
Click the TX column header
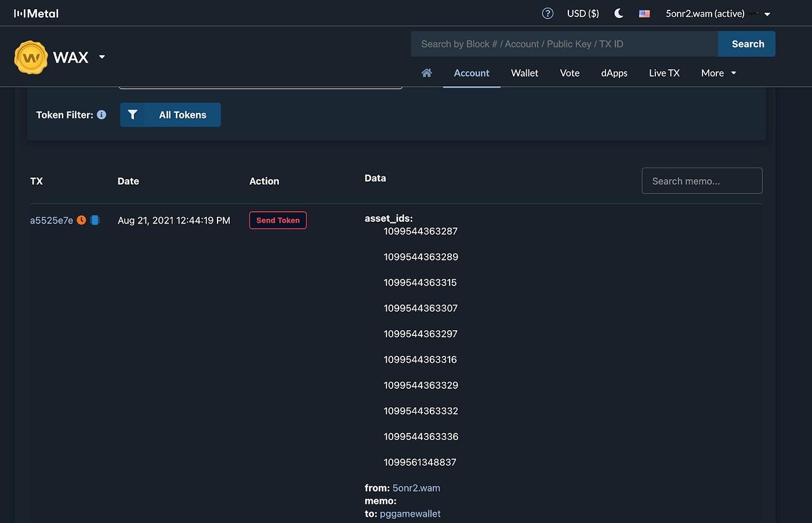point(37,181)
